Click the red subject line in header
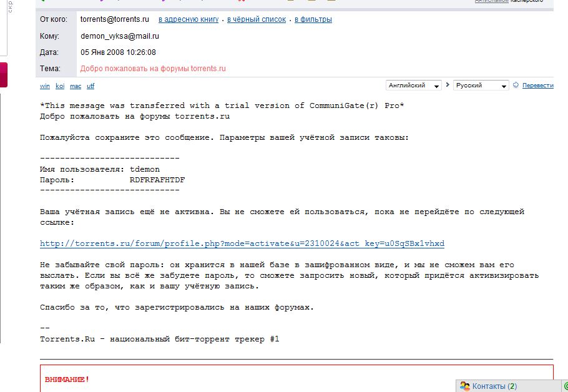The image size is (568, 392). (153, 69)
